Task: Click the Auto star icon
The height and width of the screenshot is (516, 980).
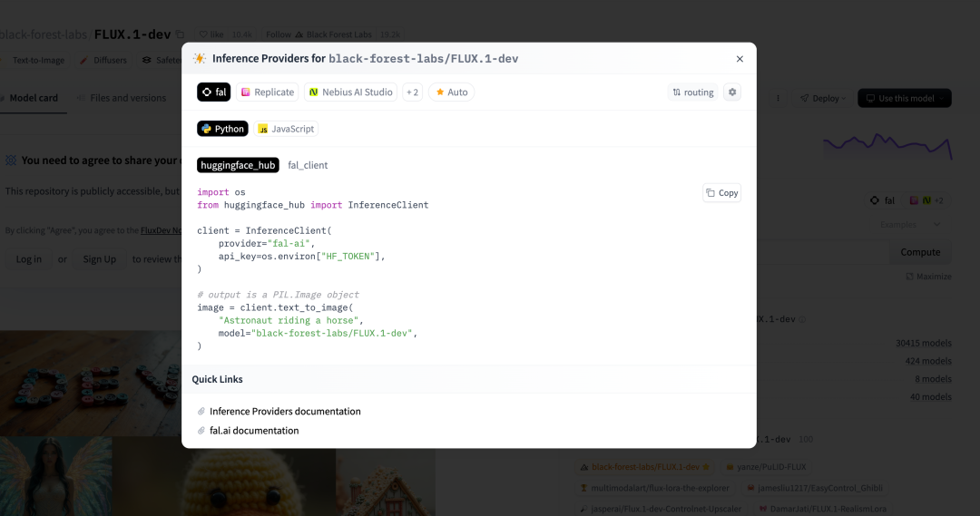Action: coord(440,92)
